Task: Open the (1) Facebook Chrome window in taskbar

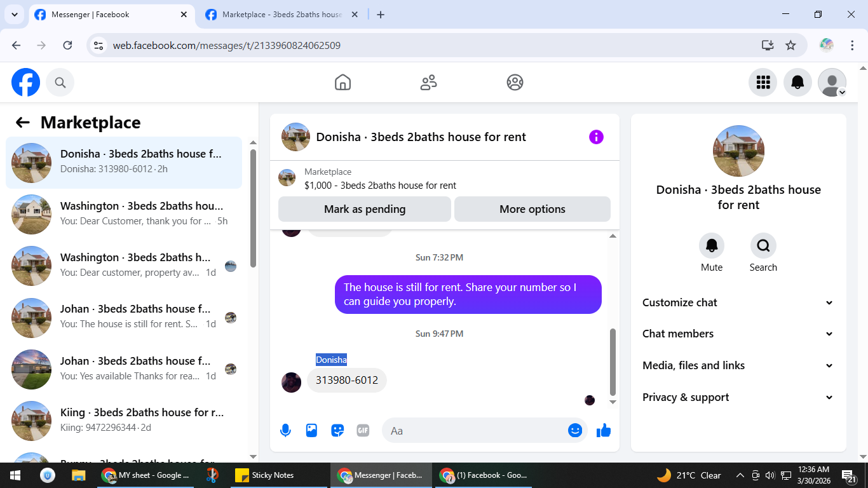Action: click(x=485, y=475)
